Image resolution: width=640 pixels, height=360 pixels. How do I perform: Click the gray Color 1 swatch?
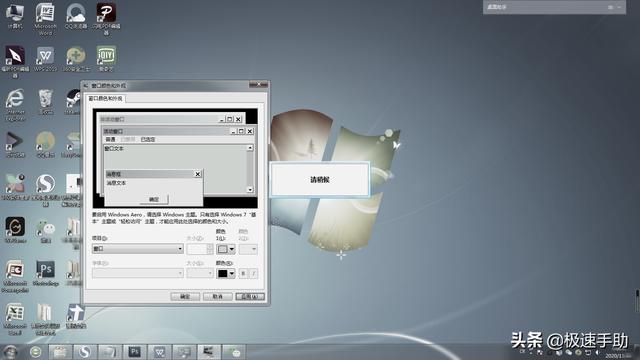click(x=222, y=249)
